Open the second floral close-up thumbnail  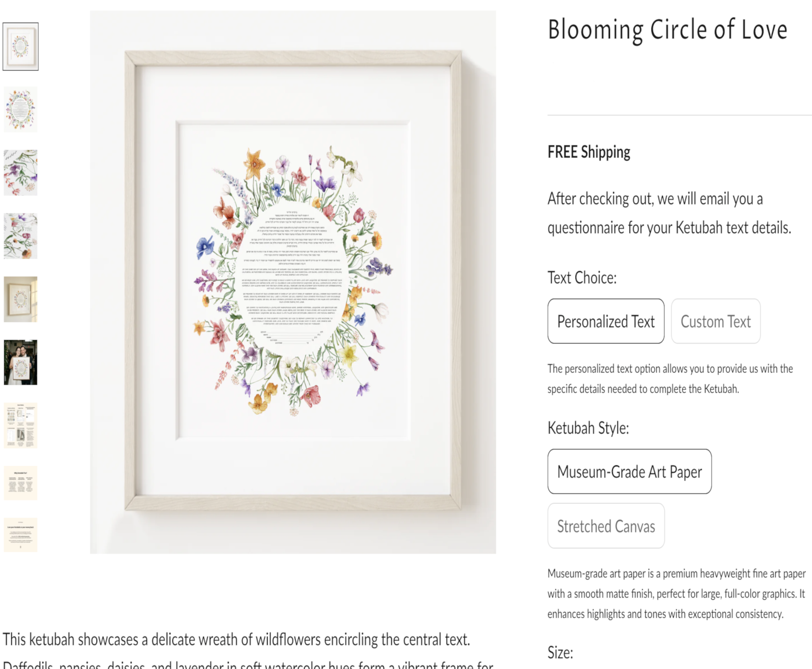(21, 236)
